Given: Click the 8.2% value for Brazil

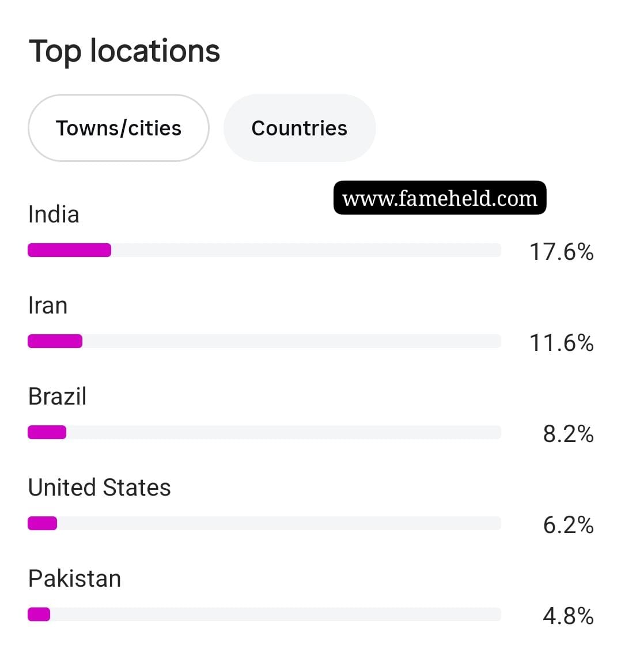Looking at the screenshot, I should pyautogui.click(x=569, y=434).
